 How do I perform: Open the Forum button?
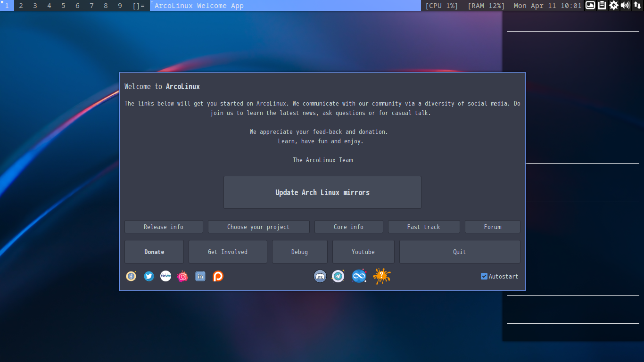[493, 227]
